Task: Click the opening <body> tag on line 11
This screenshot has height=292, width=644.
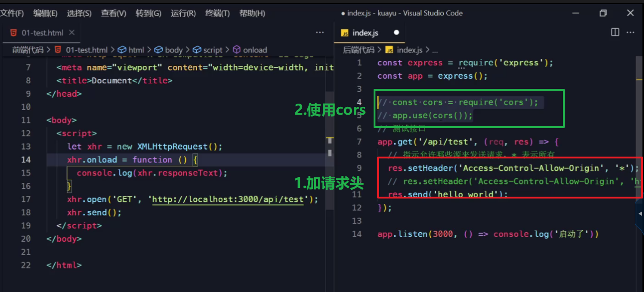Action: (62, 120)
